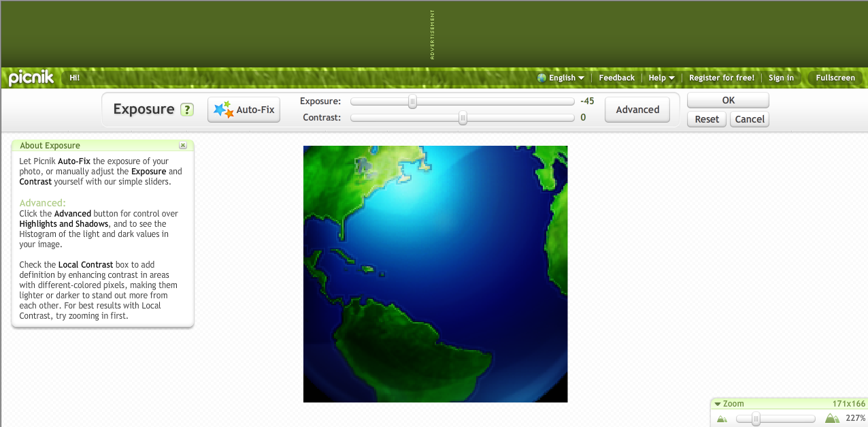
Task: Click the advertisement banner at top
Action: pos(433,34)
